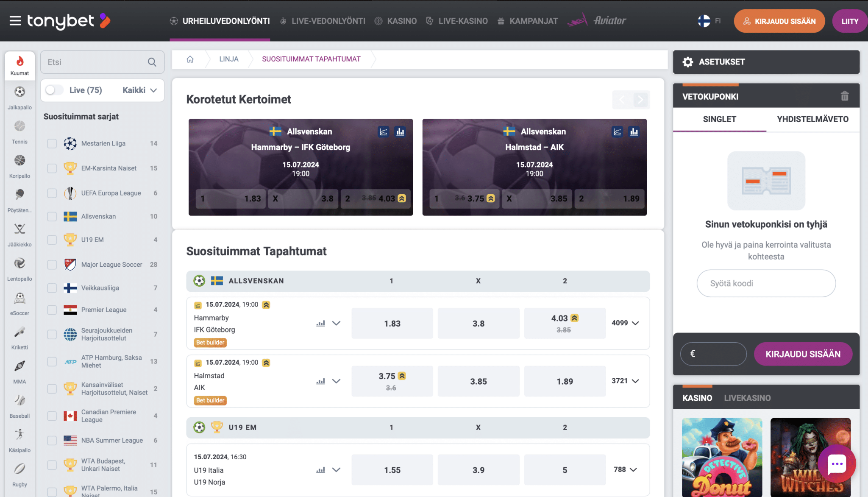Expand Hammarby event markets chevron
This screenshot has height=497, width=868.
click(x=336, y=323)
